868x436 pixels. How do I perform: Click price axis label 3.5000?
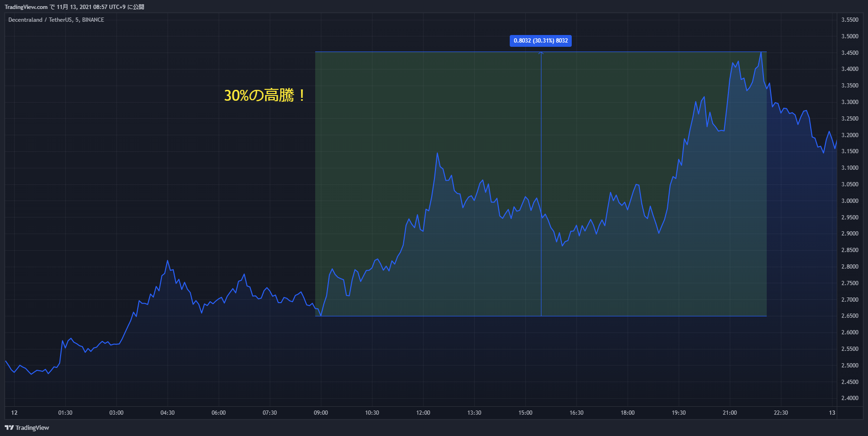point(850,36)
